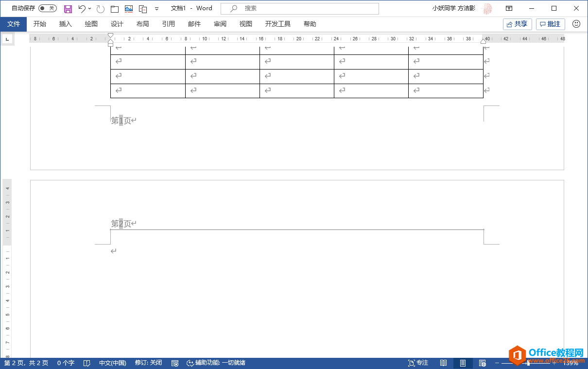Image resolution: width=588 pixels, height=369 pixels.
Task: Open the Undo history dropdown arrow
Action: 90,8
